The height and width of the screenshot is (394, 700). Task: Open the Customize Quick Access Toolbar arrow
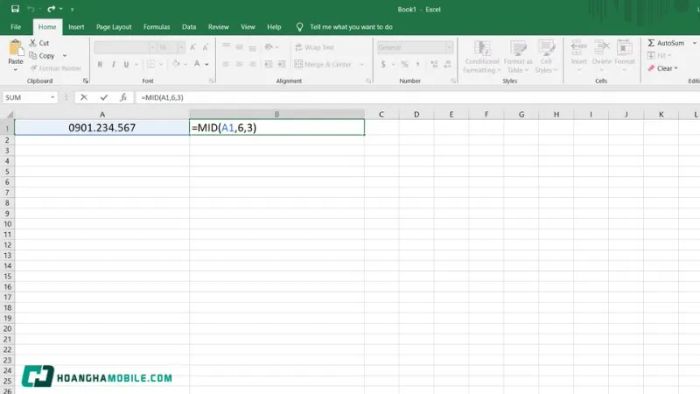click(x=72, y=9)
